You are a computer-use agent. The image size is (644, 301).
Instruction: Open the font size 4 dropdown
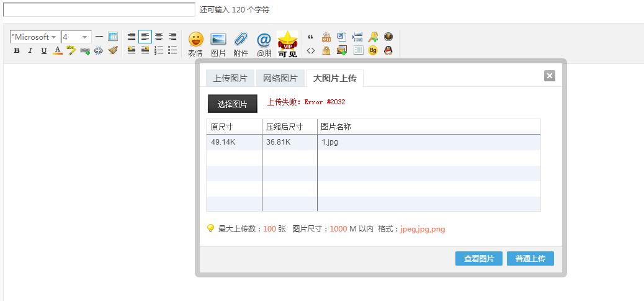click(x=76, y=37)
